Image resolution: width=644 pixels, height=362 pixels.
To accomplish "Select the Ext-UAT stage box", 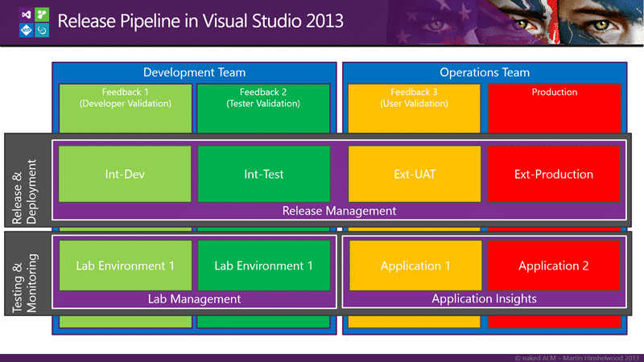I will 415,174.
